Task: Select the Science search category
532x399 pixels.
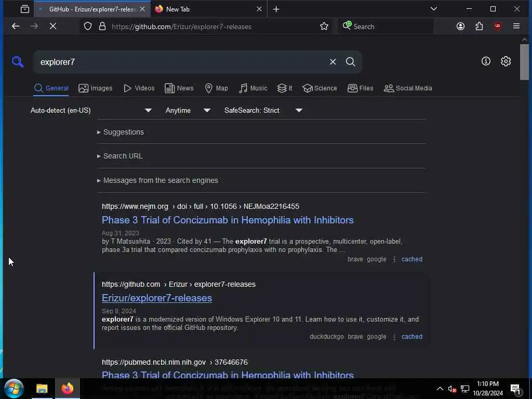Action: pyautogui.click(x=320, y=88)
